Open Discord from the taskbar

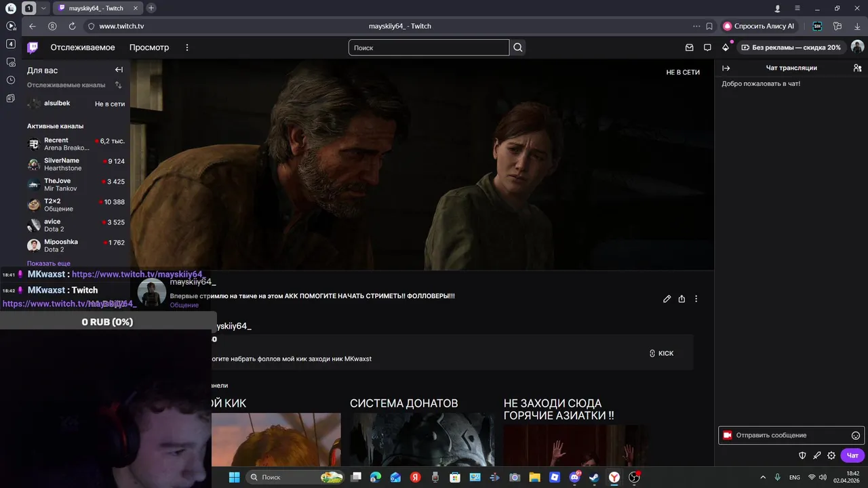(574, 477)
